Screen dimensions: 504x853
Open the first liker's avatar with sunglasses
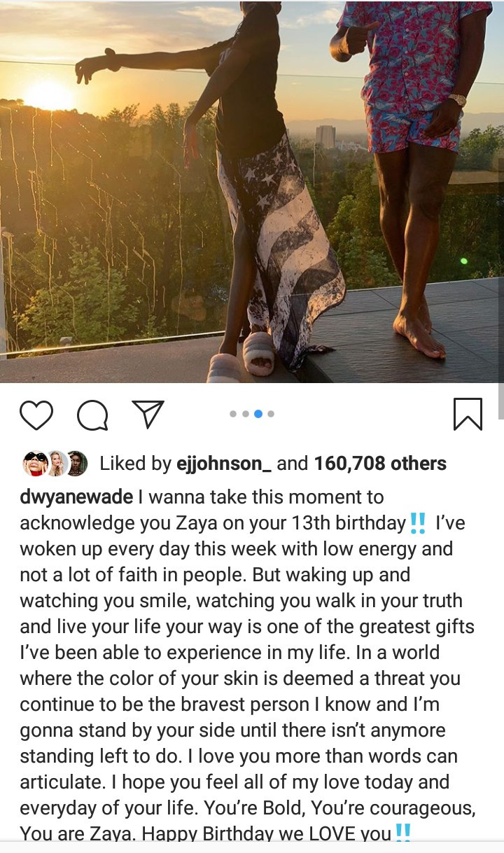point(35,464)
